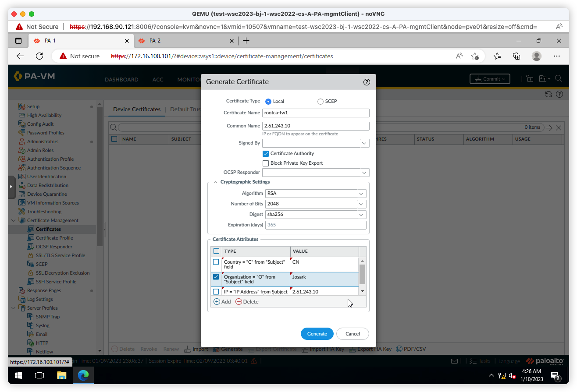The width and height of the screenshot is (577, 392).
Task: Collapse the Server Profiles tree node
Action: point(13,308)
